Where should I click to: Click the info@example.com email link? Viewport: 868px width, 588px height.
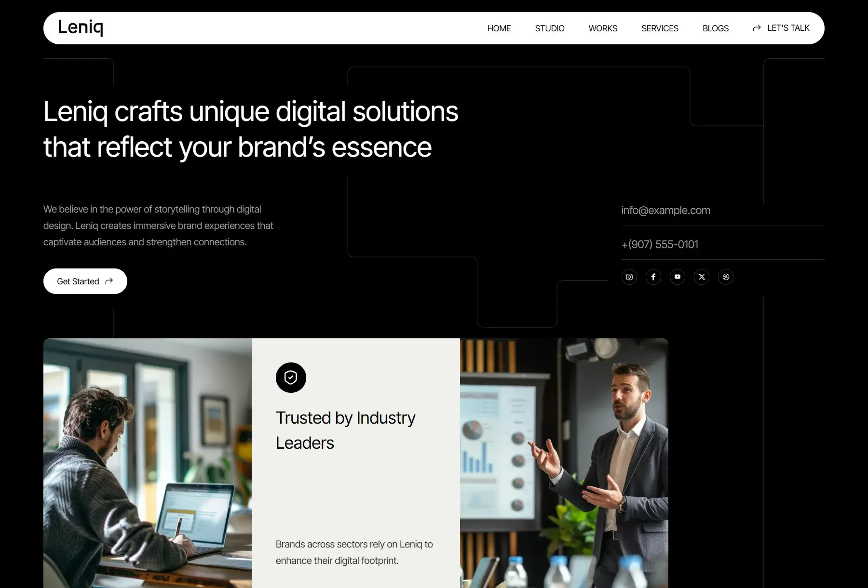click(x=665, y=210)
